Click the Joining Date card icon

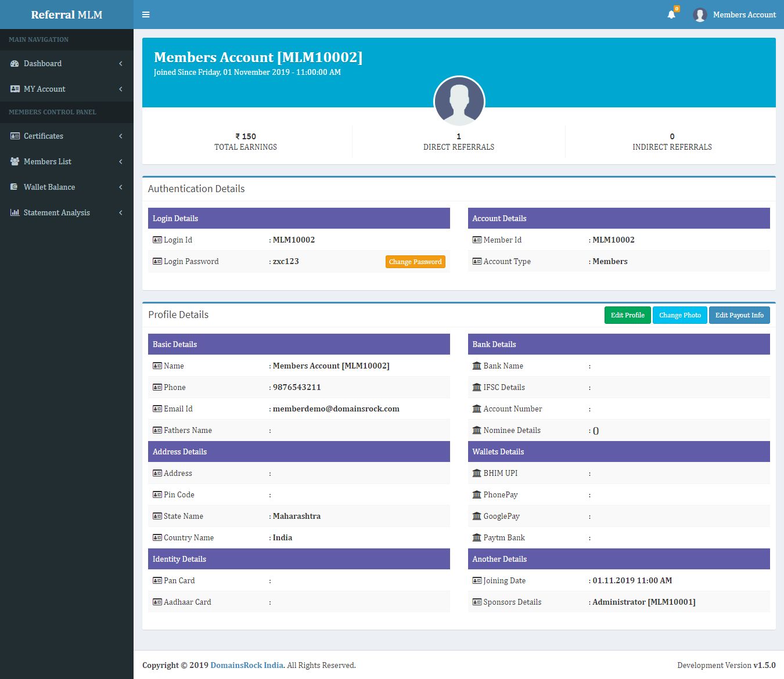(477, 580)
